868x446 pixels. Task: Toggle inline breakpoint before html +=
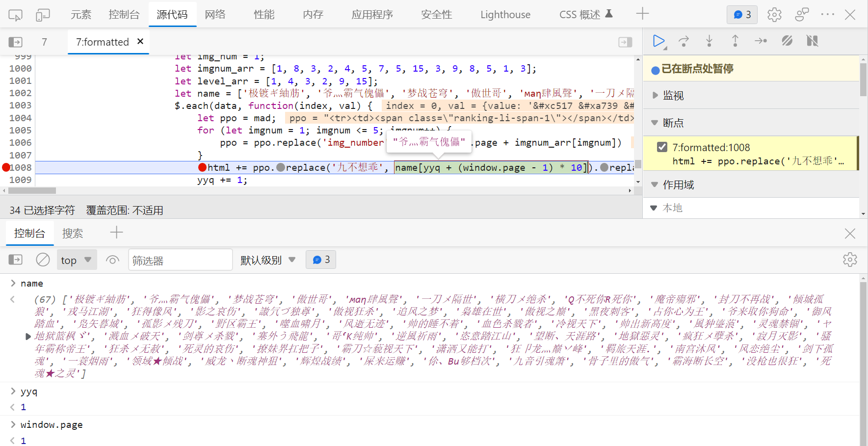tap(202, 168)
